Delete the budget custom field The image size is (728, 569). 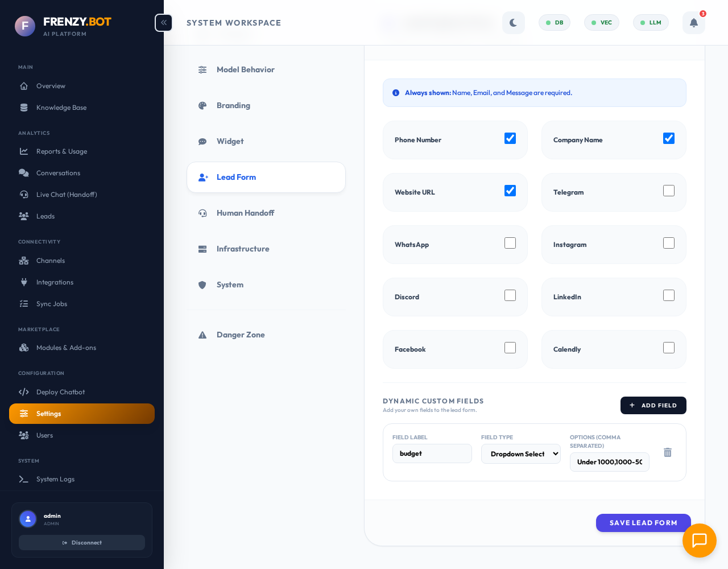(x=668, y=452)
